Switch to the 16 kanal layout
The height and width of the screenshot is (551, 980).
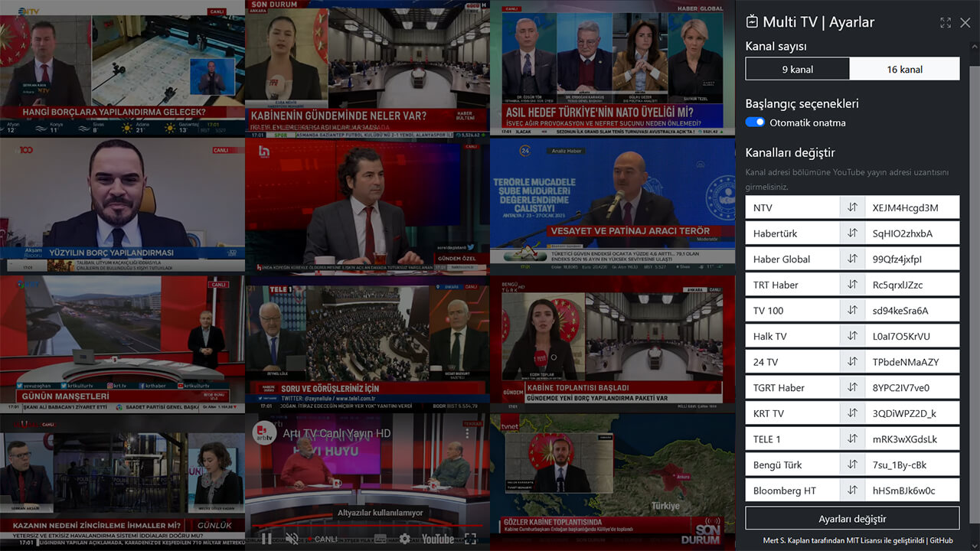coord(904,68)
